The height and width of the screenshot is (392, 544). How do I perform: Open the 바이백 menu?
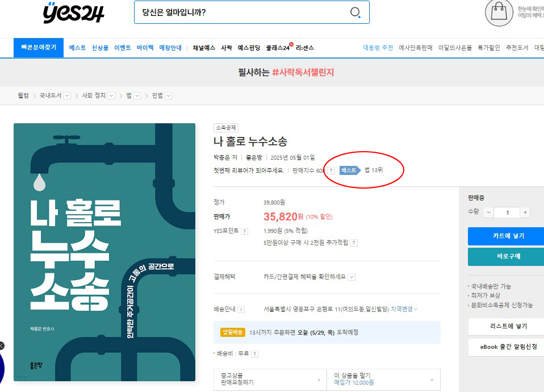point(145,48)
